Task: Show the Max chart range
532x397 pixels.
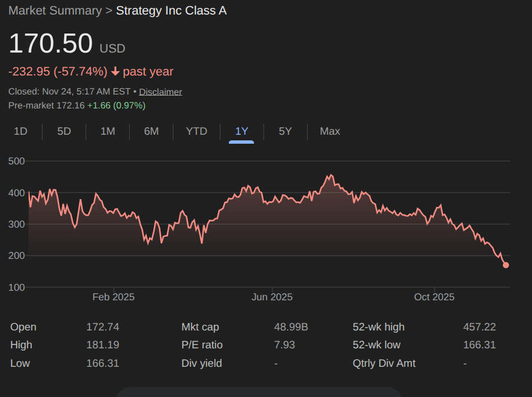Action: click(x=330, y=131)
